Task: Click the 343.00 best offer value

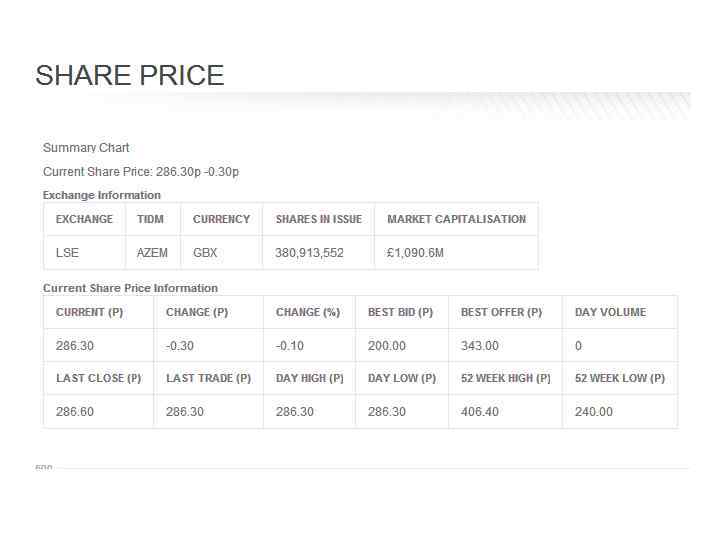Action: [480, 346]
